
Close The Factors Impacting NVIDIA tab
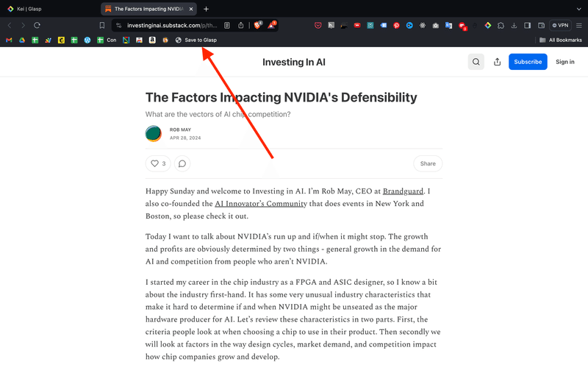click(x=191, y=9)
